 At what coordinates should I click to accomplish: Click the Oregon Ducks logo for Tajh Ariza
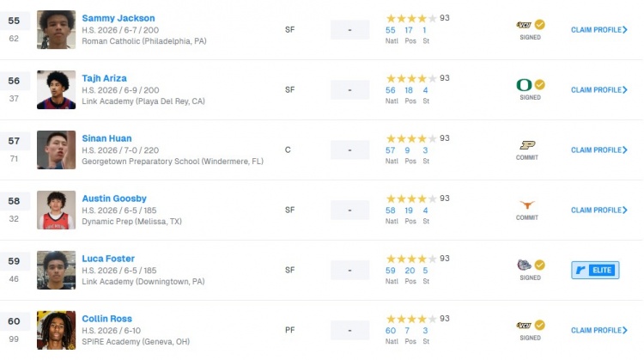point(524,85)
